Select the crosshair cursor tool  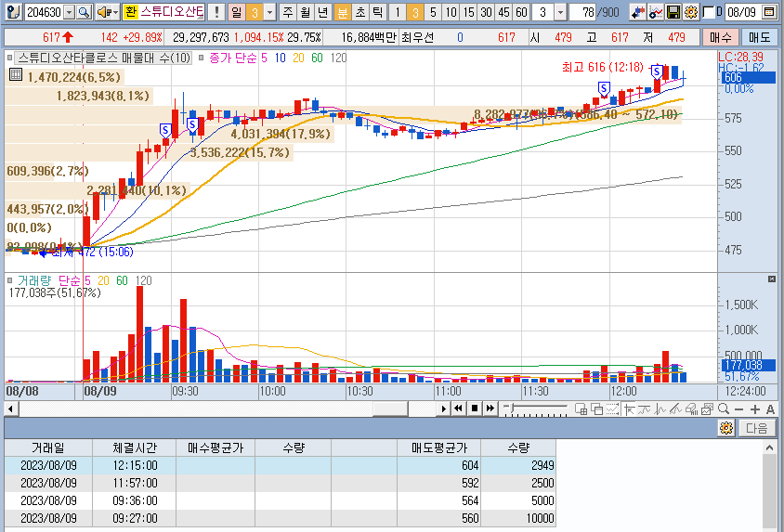point(629,409)
